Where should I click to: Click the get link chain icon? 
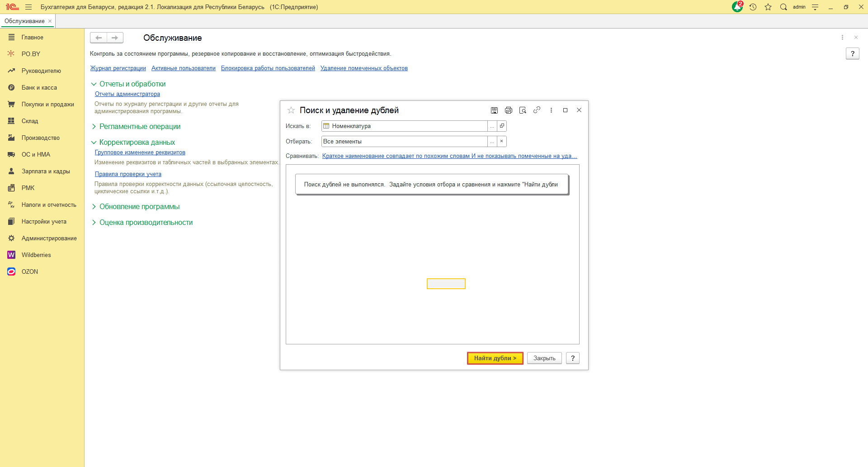pos(537,110)
